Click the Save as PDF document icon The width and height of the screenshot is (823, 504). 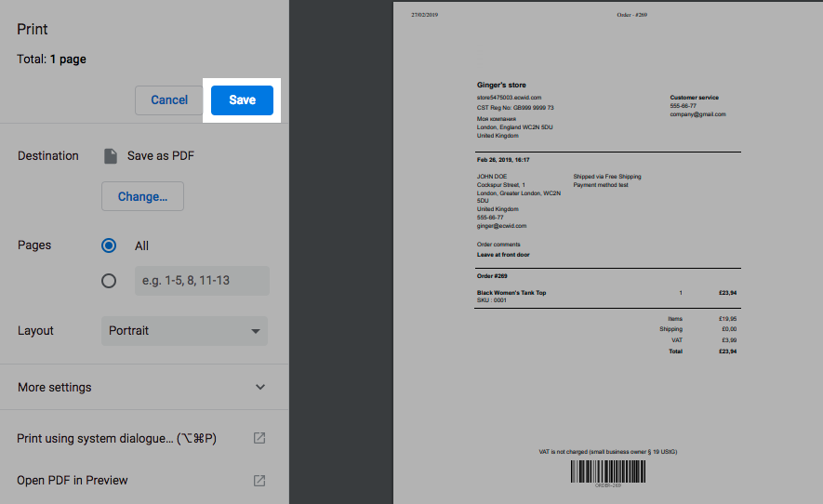point(111,156)
